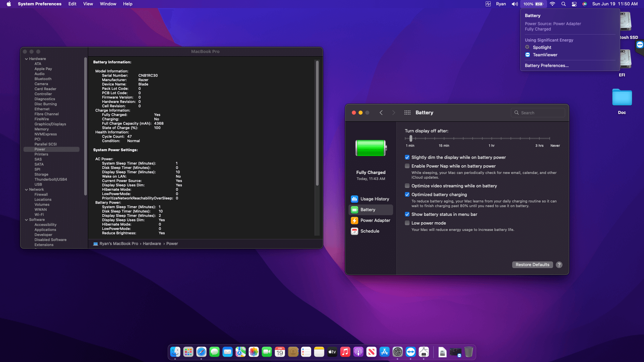Open Photos app in the Dock
This screenshot has height=362, width=644.
pos(254,352)
